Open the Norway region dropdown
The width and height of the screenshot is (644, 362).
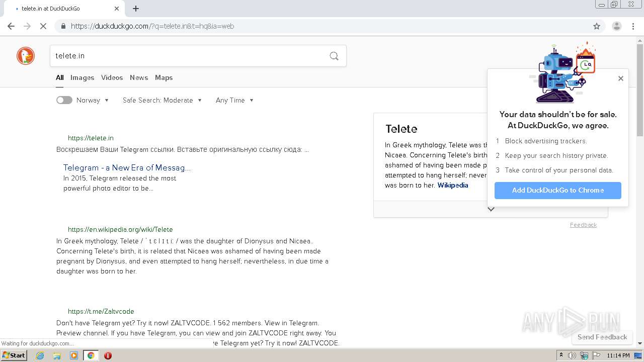[x=93, y=100]
